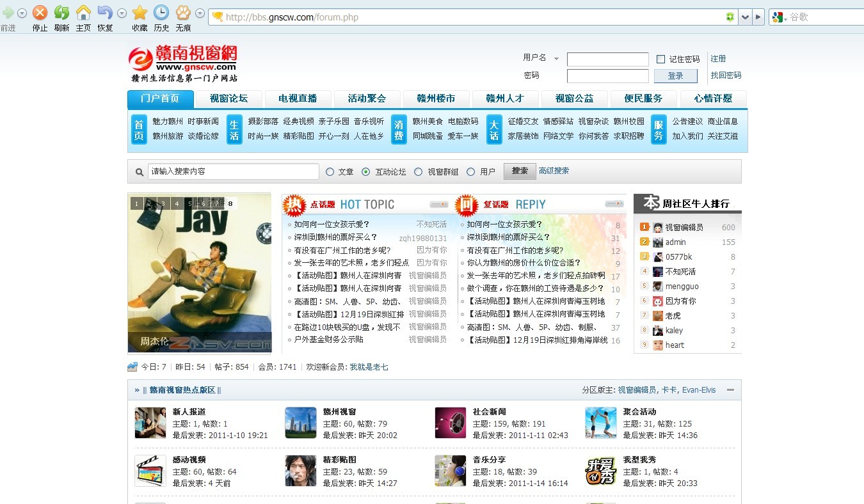Click the green security shield in address bar
Screen dimensions: 864x504
point(730,17)
